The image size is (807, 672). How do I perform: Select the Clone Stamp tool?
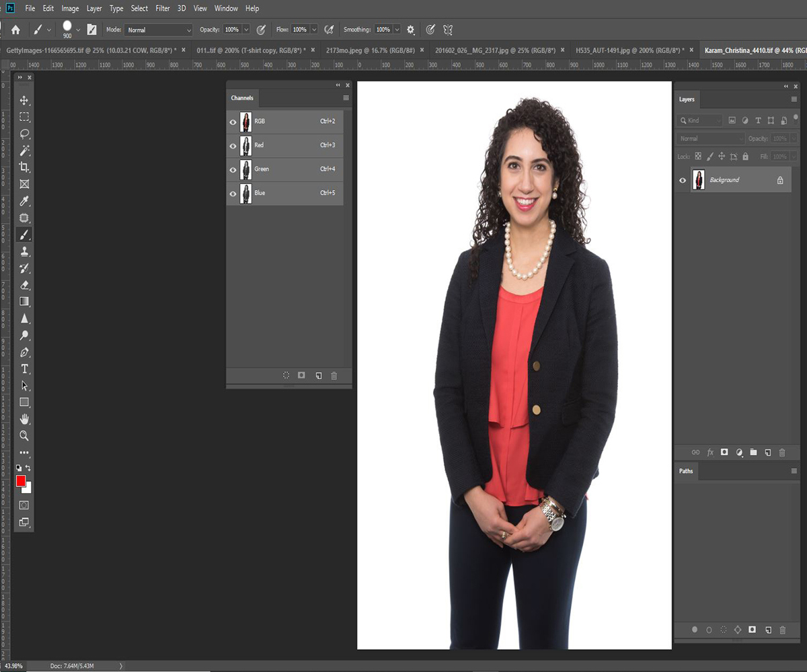pos(24,251)
